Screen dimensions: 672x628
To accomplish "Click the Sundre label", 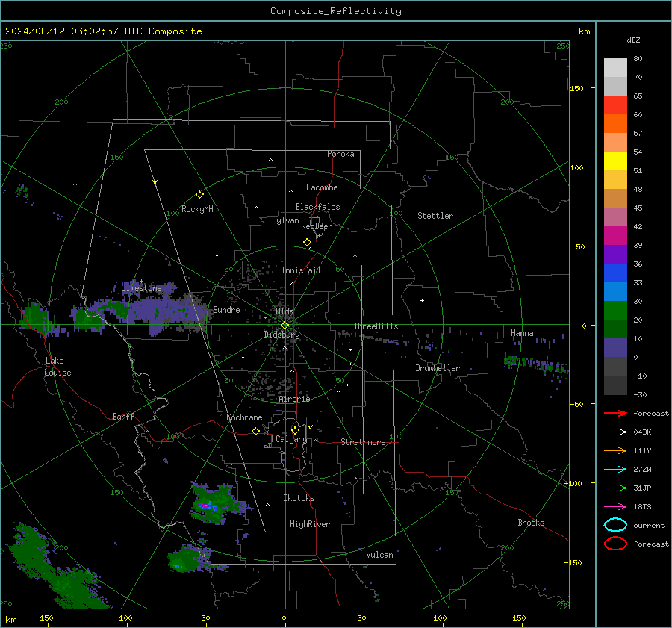I will point(226,310).
